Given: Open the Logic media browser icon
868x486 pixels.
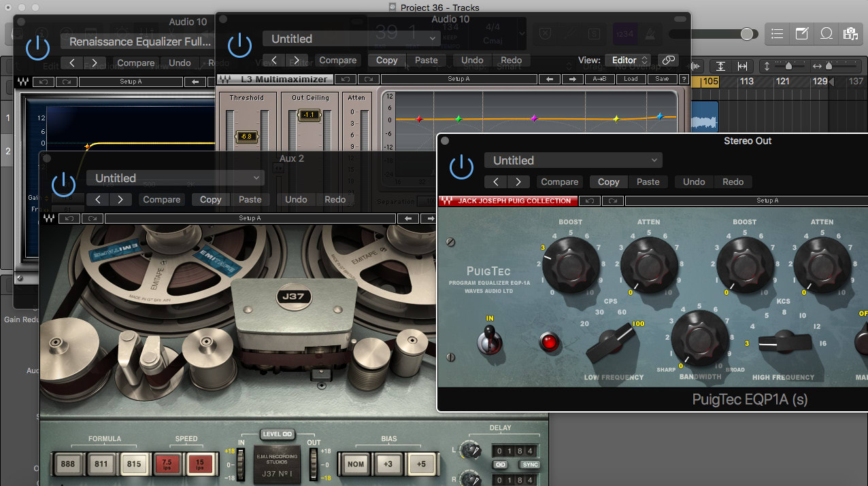Looking at the screenshot, I should (x=850, y=33).
